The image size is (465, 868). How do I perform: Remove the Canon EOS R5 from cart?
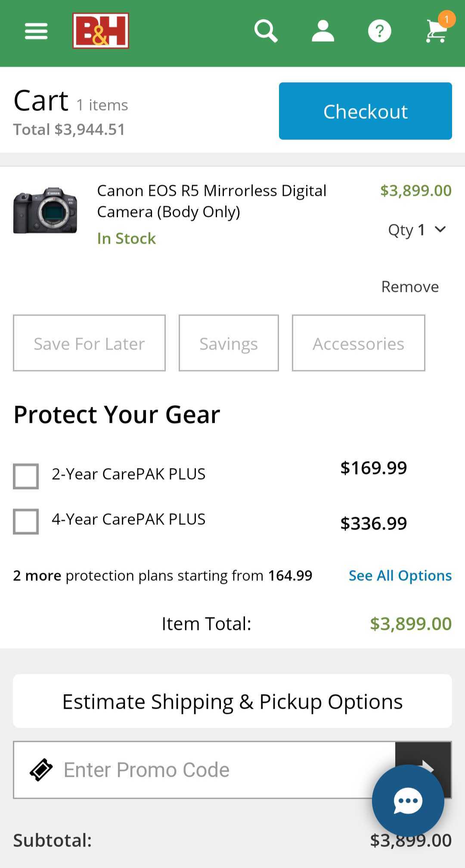(410, 287)
